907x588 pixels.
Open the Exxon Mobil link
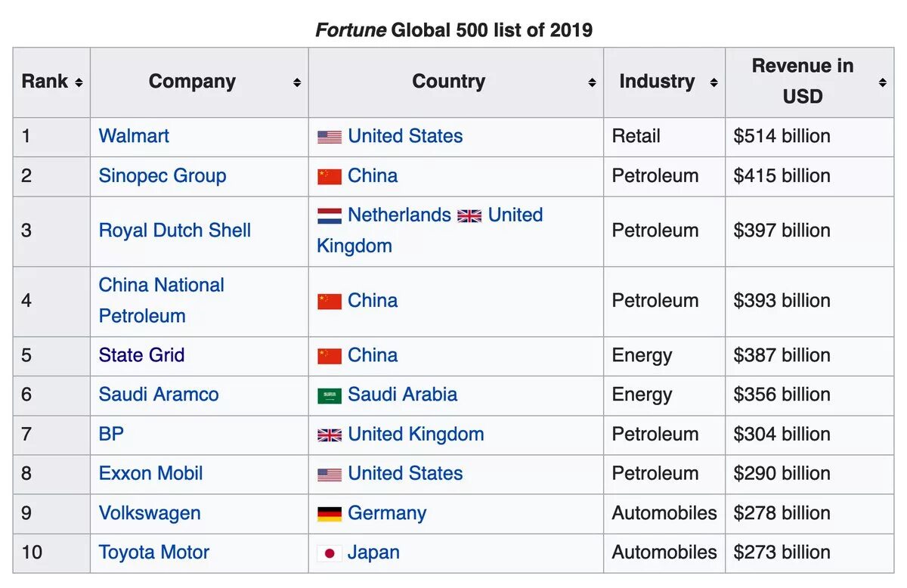(150, 473)
